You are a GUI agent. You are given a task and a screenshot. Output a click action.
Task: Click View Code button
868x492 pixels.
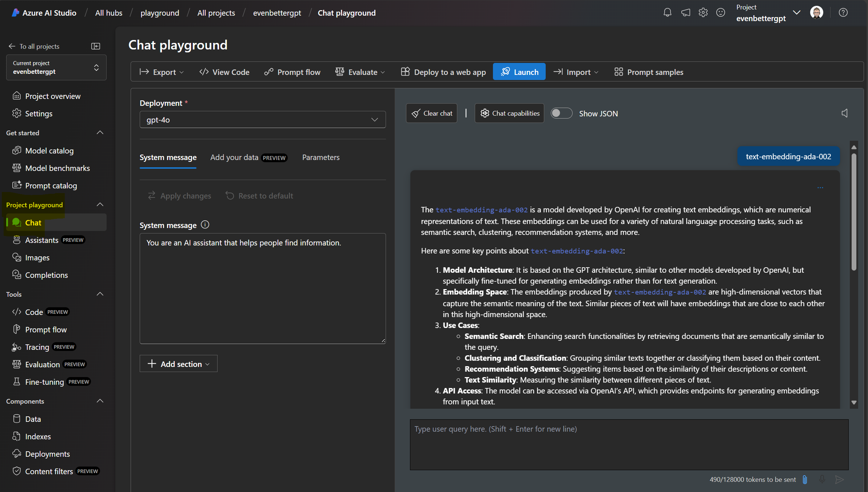pos(224,72)
